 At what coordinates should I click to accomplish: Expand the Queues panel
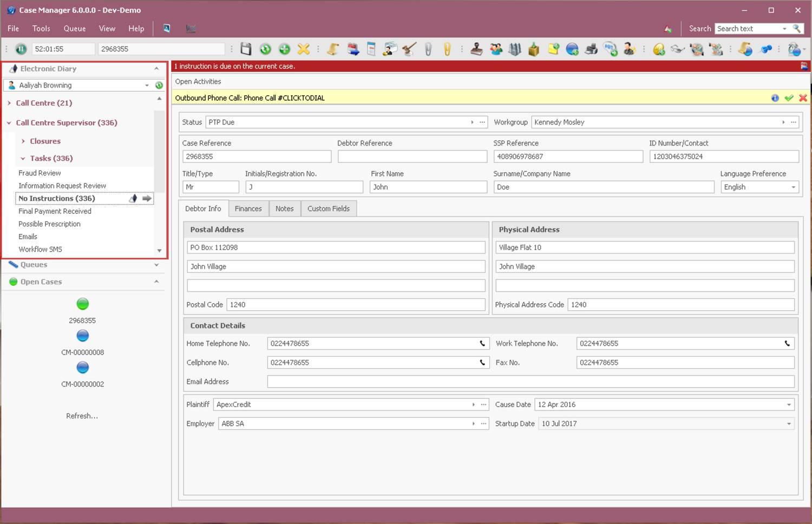156,265
